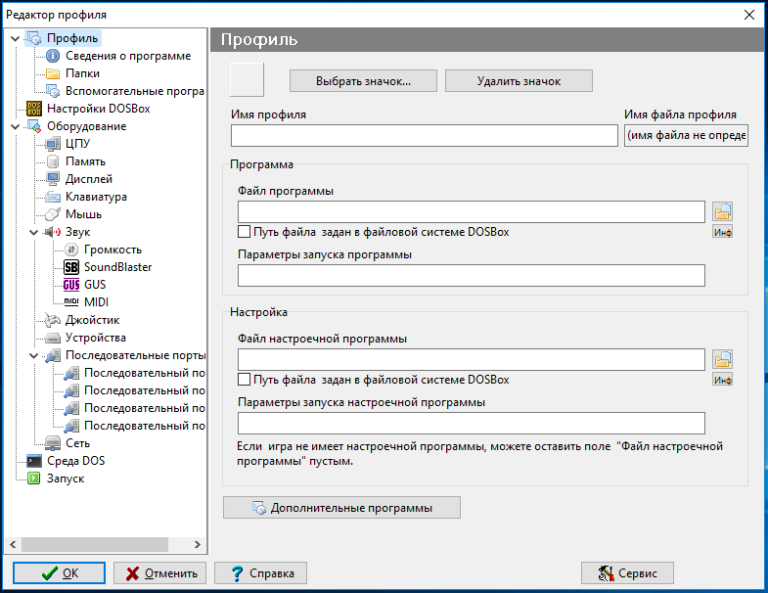The image size is (768, 593).
Task: Click the green Запуск icon
Action: (34, 479)
